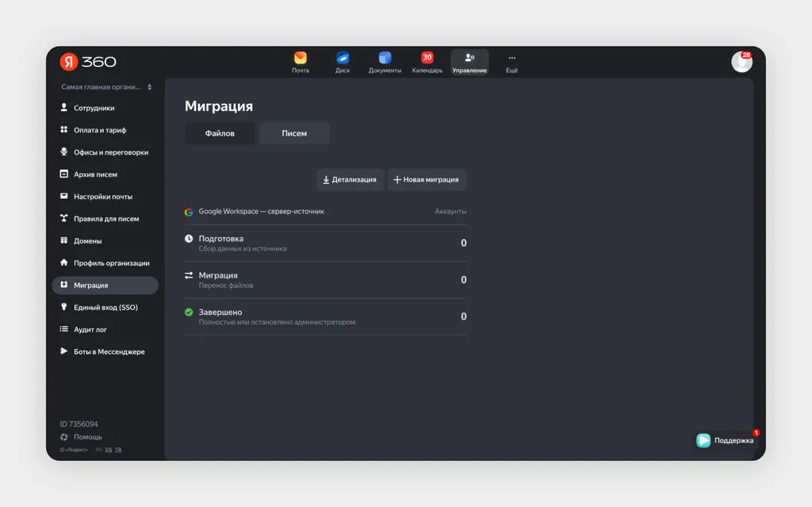Click the Профиль организации home icon
The width and height of the screenshot is (812, 507).
(x=63, y=263)
